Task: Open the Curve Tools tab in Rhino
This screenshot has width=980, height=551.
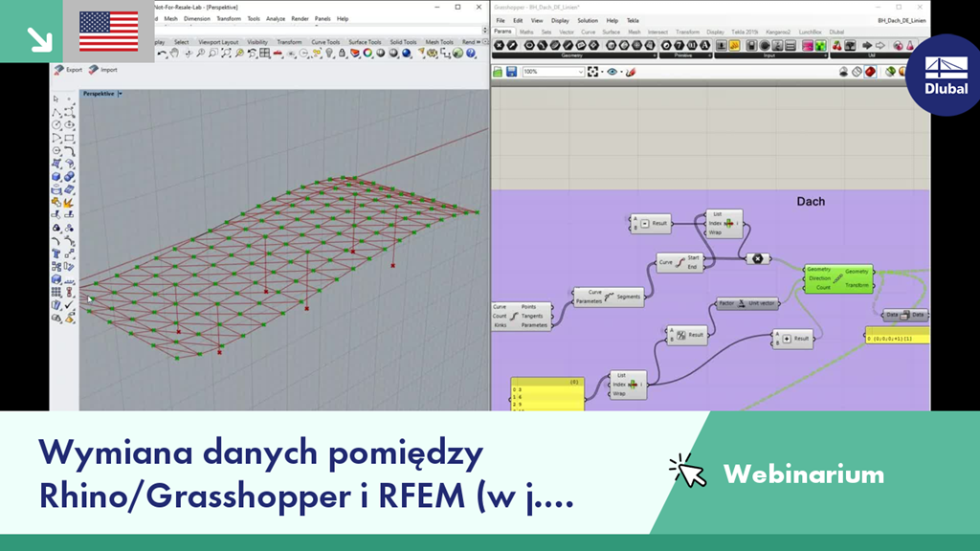Action: tap(325, 42)
